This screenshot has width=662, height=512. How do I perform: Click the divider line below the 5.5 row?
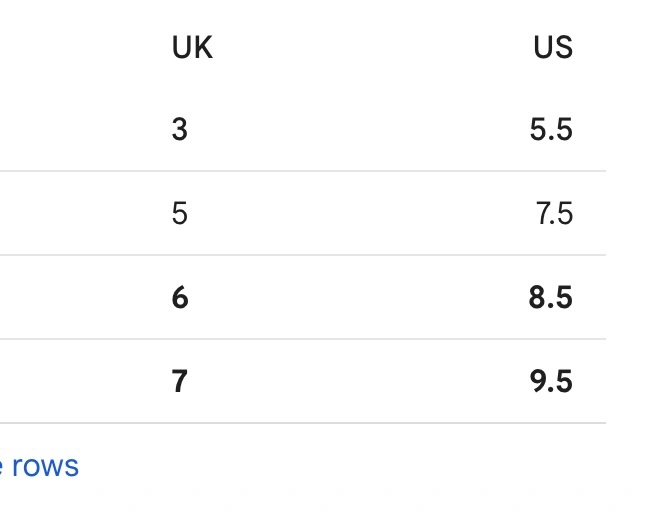303,171
